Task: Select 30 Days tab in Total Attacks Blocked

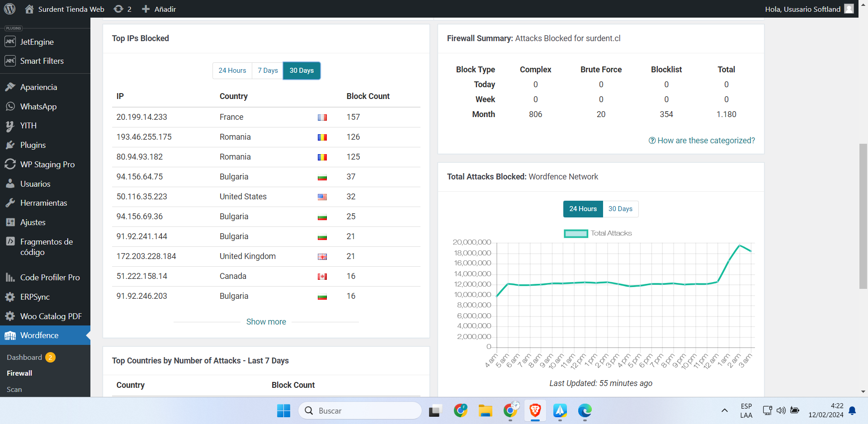Action: click(x=620, y=209)
